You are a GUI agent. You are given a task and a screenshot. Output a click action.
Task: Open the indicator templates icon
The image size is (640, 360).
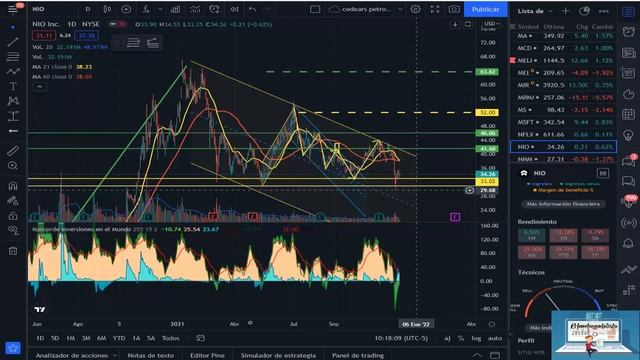(195, 9)
